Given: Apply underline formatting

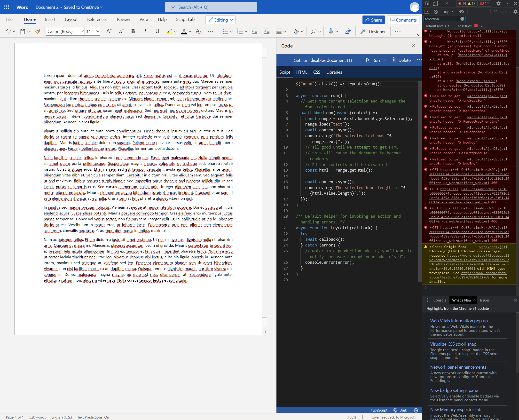Looking at the screenshot, I should [x=157, y=31].
